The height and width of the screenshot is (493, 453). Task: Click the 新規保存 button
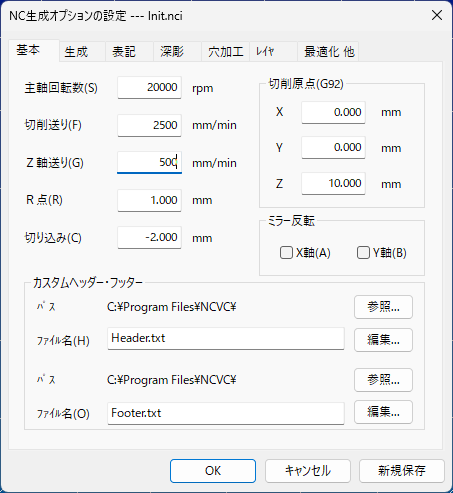pyautogui.click(x=402, y=471)
